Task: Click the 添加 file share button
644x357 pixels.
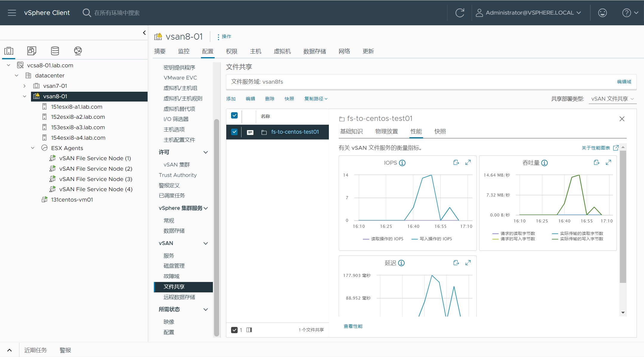Action: pos(231,99)
